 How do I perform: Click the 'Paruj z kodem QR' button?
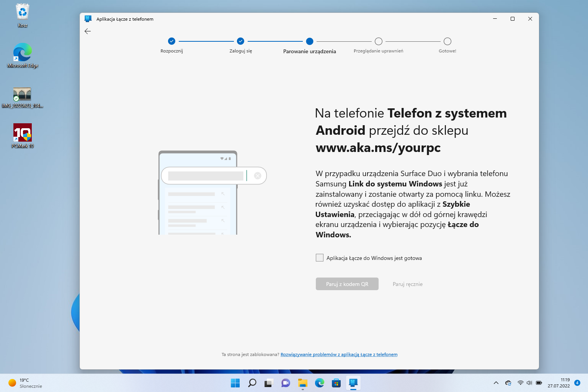click(347, 284)
